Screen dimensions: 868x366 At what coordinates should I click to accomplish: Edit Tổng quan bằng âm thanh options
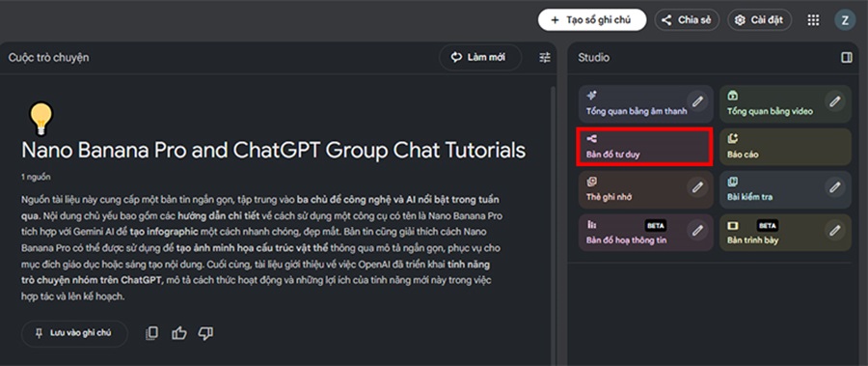pos(697,101)
